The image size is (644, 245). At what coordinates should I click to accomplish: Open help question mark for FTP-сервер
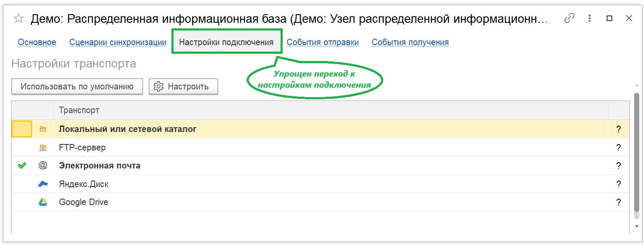click(619, 147)
